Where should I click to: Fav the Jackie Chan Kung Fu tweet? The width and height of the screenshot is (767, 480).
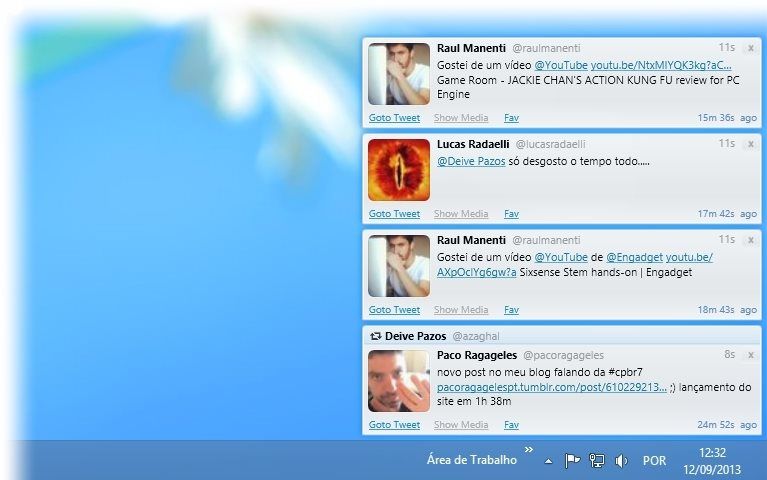coord(511,118)
